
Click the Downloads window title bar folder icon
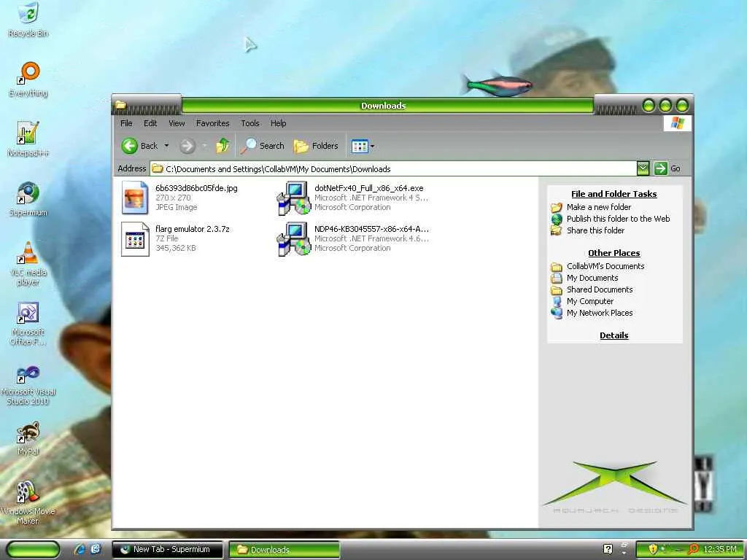coord(121,104)
